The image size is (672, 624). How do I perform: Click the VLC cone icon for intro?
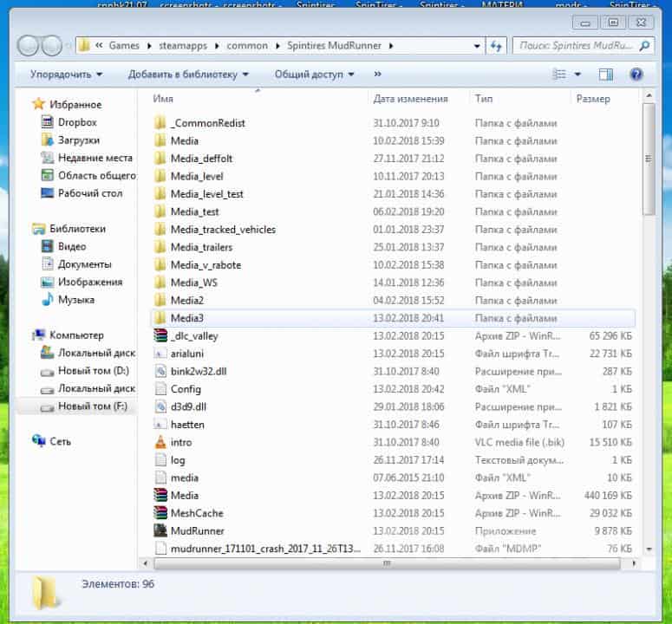click(x=160, y=442)
